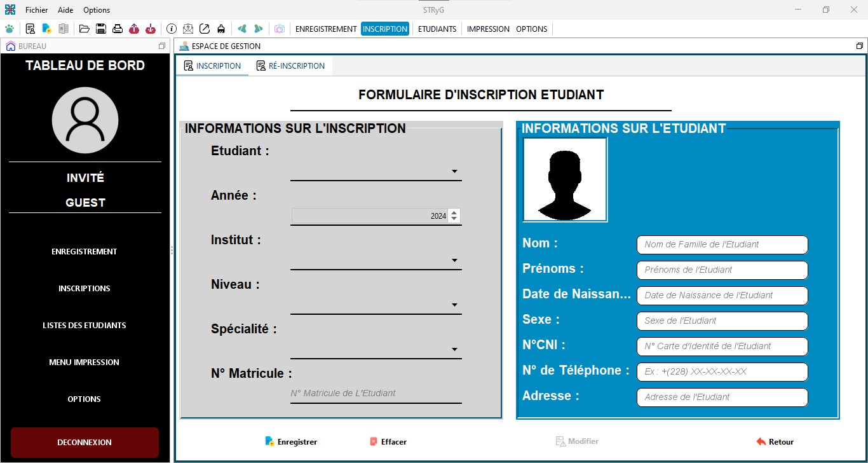Click the greyed-out report toolbar icon
Viewport: 868px width, 463px height.
63,29
